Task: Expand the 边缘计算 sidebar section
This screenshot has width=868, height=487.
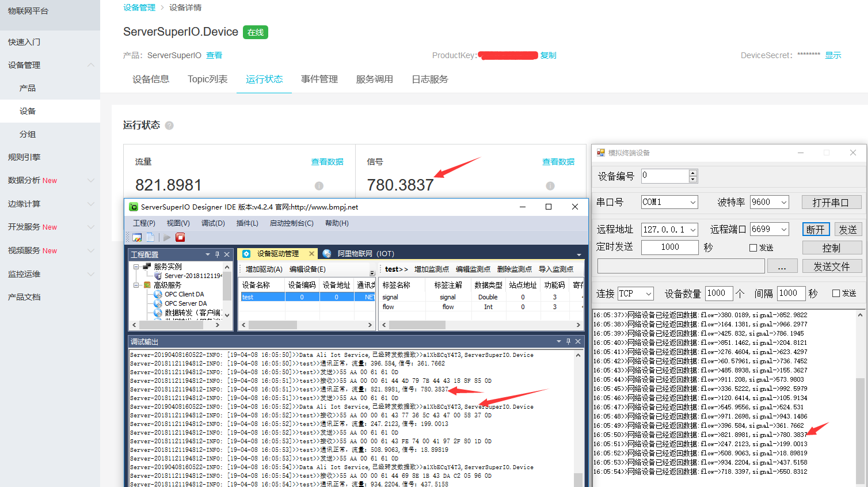Action: point(91,204)
